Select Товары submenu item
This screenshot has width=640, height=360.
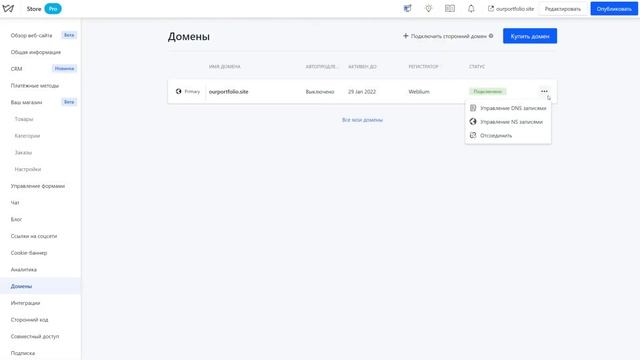pyautogui.click(x=24, y=119)
